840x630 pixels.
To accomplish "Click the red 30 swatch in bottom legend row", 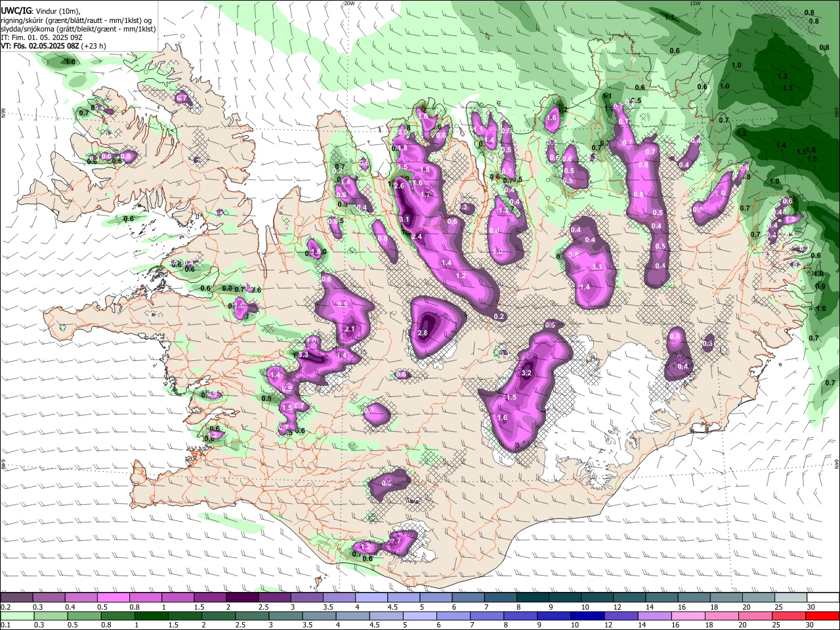I will point(824,616).
